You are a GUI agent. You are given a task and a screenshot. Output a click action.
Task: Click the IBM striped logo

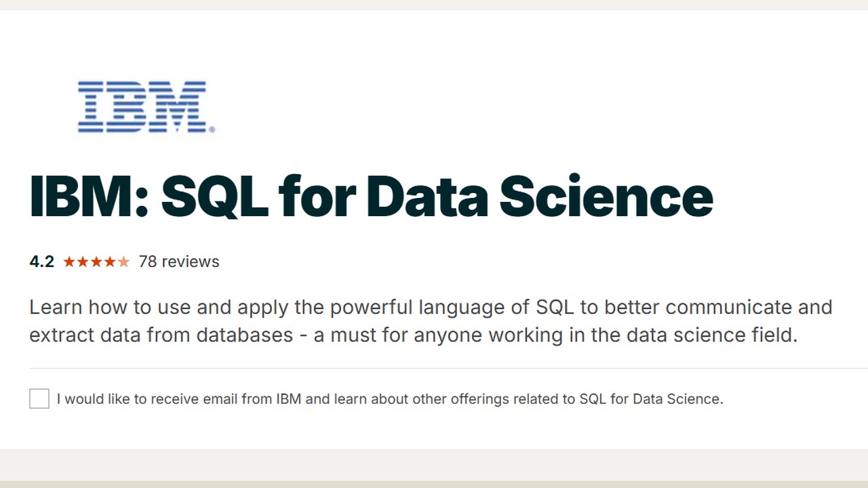(142, 106)
